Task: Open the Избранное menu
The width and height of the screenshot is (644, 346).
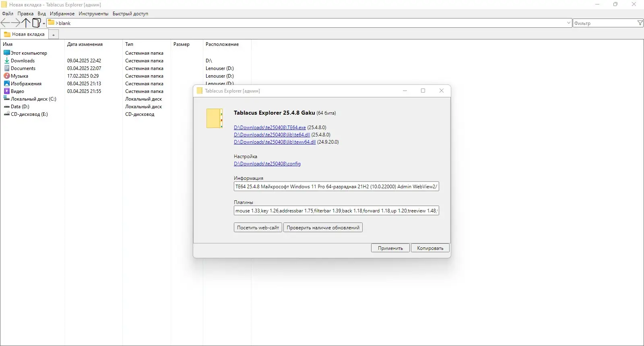Action: click(62, 14)
